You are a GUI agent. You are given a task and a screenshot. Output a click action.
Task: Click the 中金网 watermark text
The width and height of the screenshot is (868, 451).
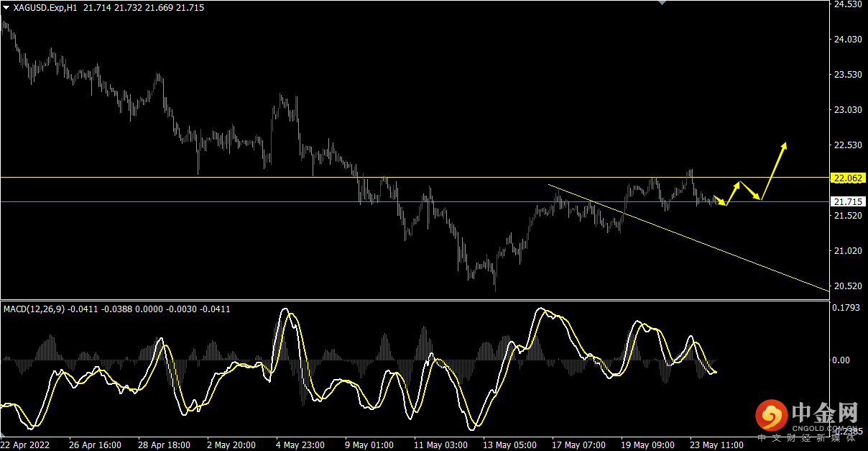click(x=826, y=413)
